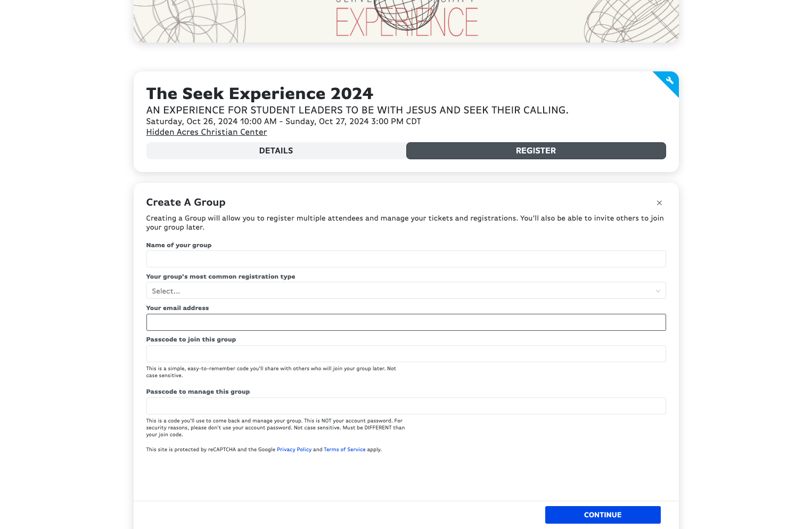Close the Create A Group panel

pos(659,203)
